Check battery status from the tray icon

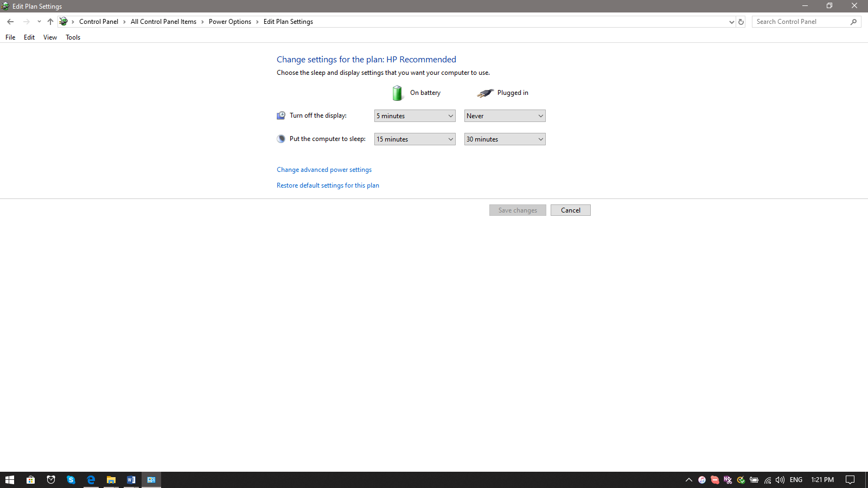pos(754,480)
